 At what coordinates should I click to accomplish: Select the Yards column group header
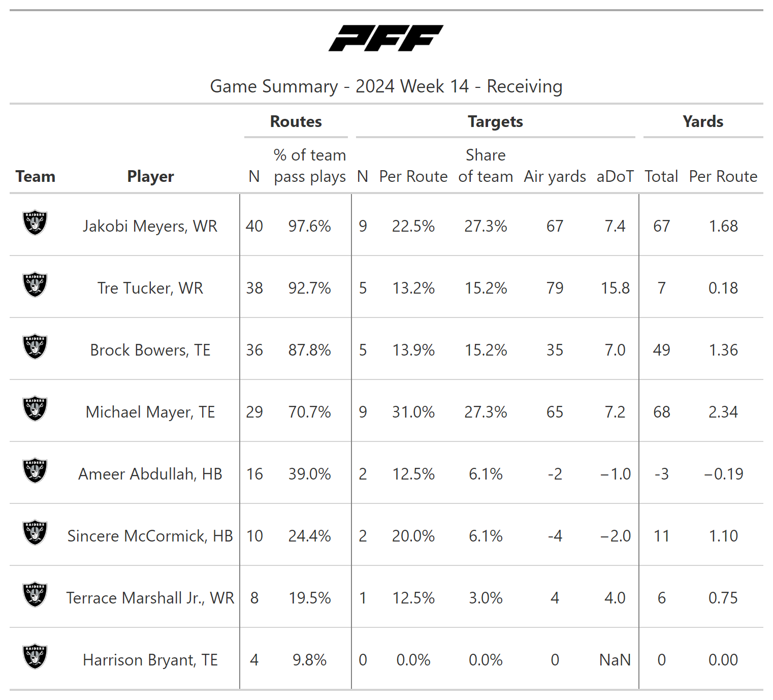coord(703,122)
